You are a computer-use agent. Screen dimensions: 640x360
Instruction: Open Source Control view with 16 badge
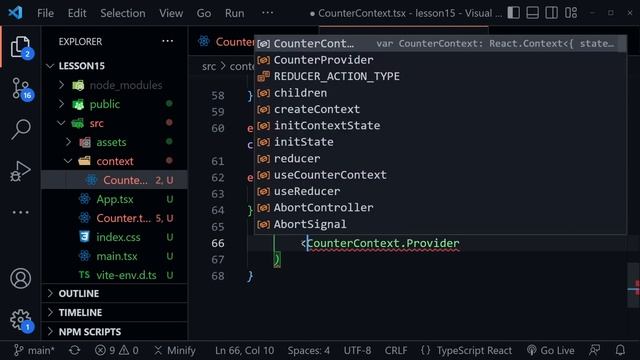20,89
